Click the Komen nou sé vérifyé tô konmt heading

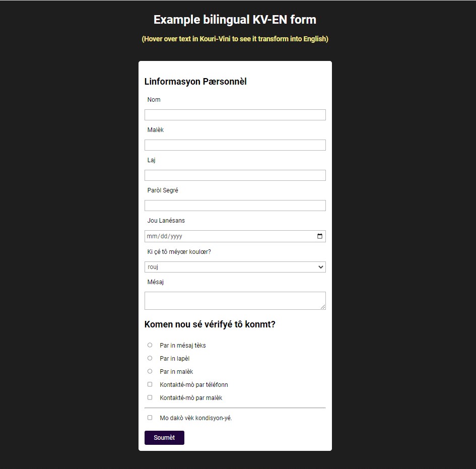(x=210, y=324)
